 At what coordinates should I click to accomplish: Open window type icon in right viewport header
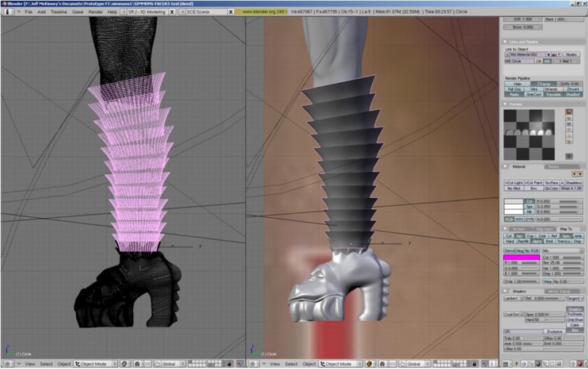coord(254,364)
